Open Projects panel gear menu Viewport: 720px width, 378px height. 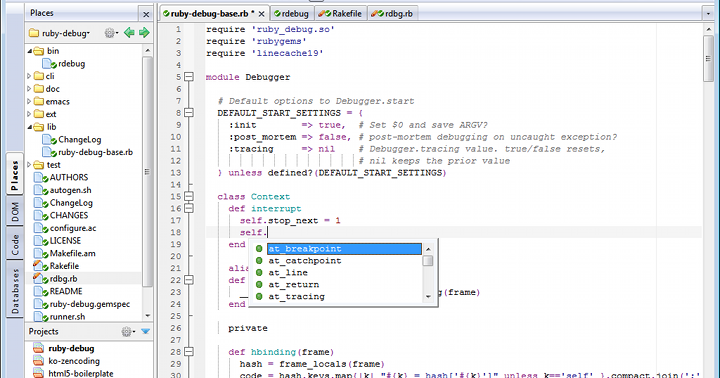point(127,331)
